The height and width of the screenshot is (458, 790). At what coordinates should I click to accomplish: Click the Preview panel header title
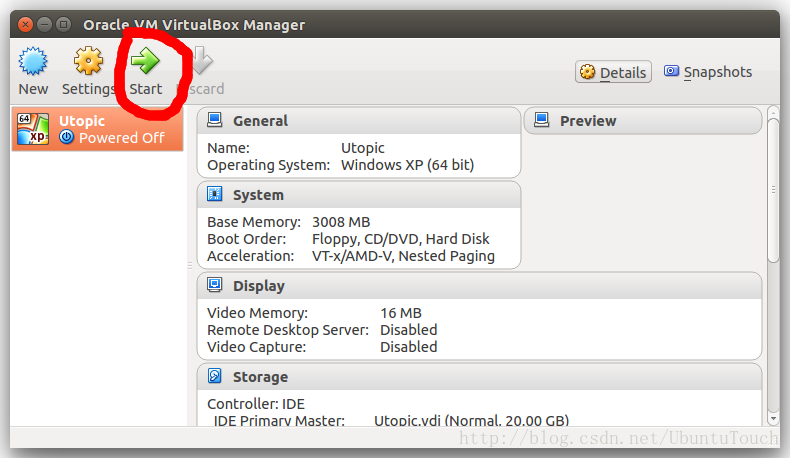point(588,121)
